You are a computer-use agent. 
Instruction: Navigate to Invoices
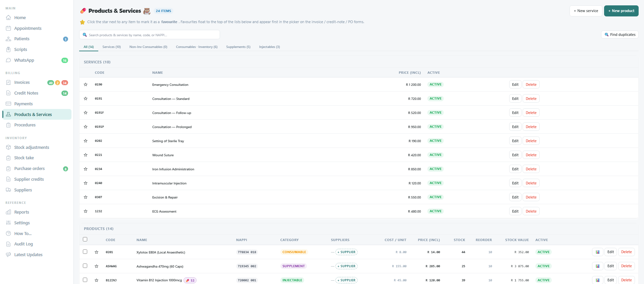[37, 82]
